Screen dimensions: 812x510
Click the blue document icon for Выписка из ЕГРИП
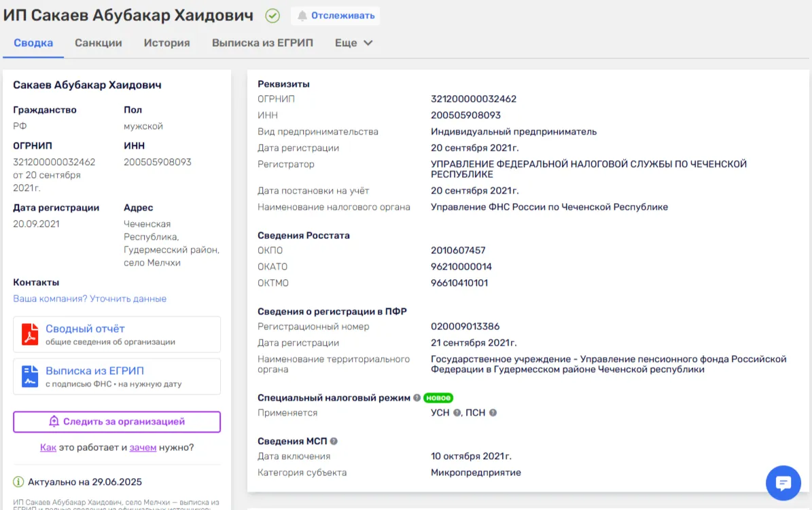(x=30, y=376)
